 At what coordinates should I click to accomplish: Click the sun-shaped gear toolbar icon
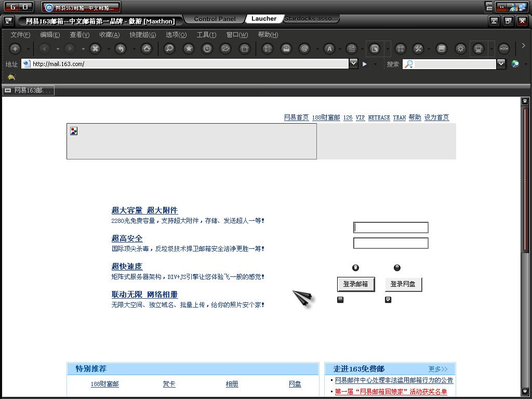point(460,49)
